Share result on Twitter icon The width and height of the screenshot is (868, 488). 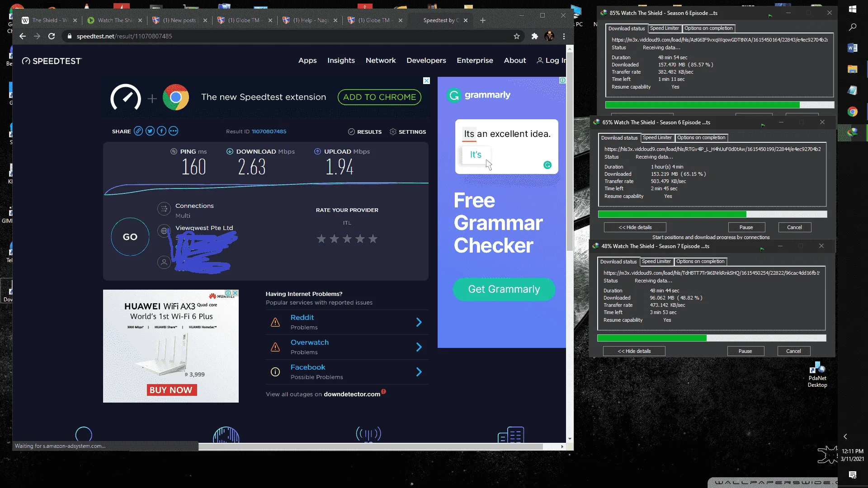point(150,131)
